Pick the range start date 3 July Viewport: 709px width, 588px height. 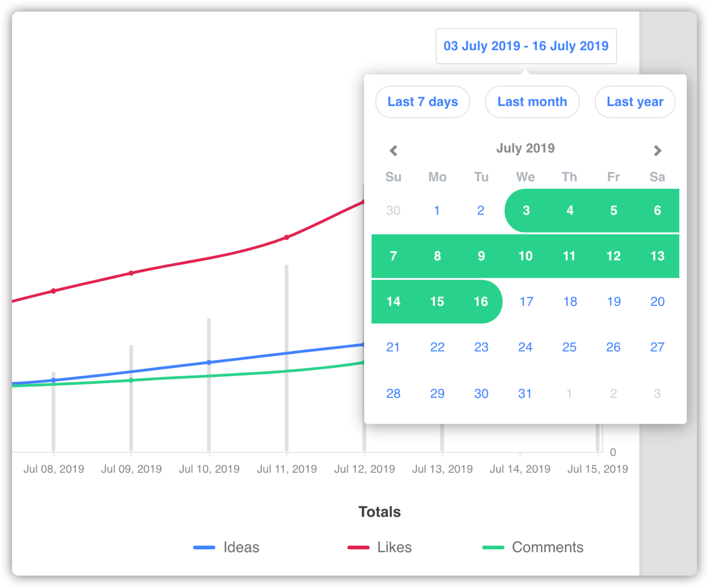coord(526,211)
